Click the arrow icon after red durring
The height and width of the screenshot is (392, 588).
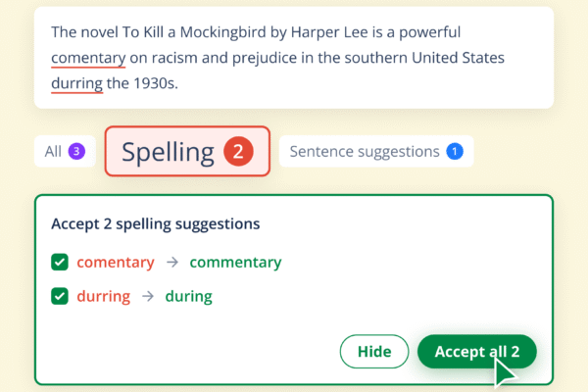point(148,296)
